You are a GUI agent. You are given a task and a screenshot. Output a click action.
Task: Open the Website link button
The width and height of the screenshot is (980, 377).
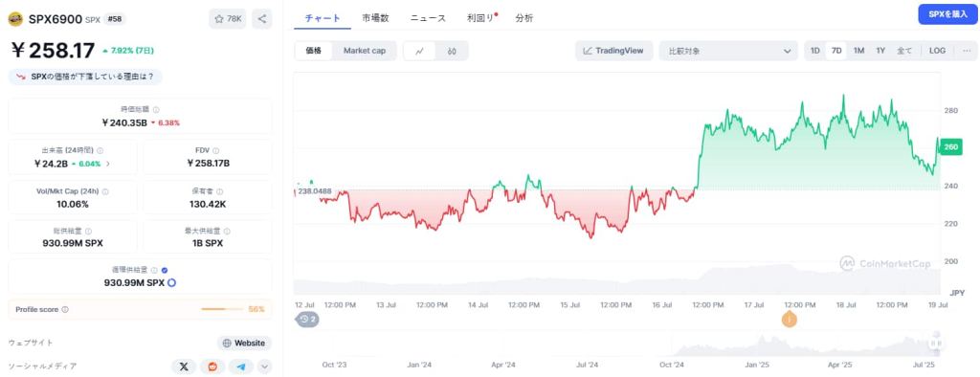click(x=244, y=343)
